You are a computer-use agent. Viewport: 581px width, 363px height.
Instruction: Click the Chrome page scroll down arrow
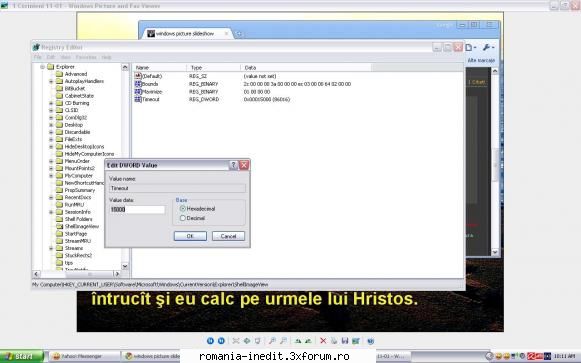[x=495, y=252]
